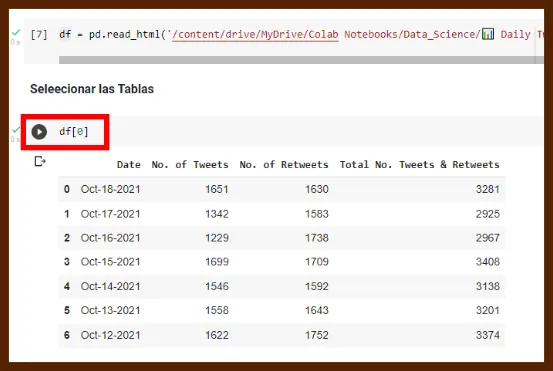Click date cell 'Oct-17-2021'
Screen dimensions: 553x371
click(x=110, y=214)
